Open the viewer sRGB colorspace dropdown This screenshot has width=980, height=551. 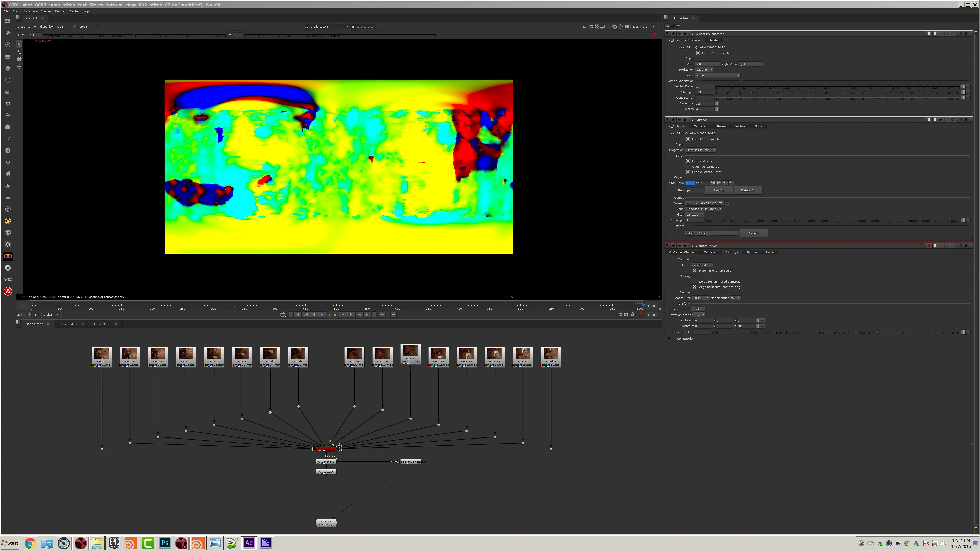tap(88, 27)
